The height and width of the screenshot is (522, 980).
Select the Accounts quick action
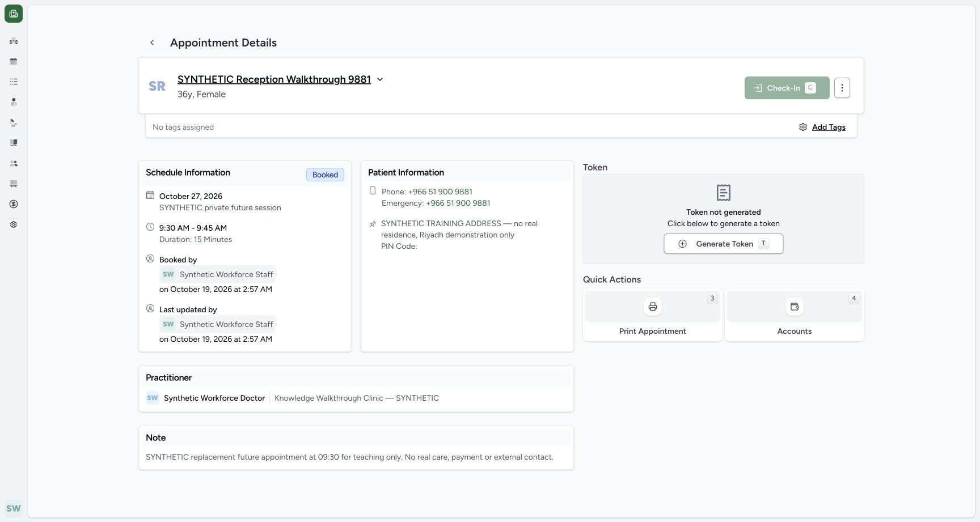[x=795, y=315]
